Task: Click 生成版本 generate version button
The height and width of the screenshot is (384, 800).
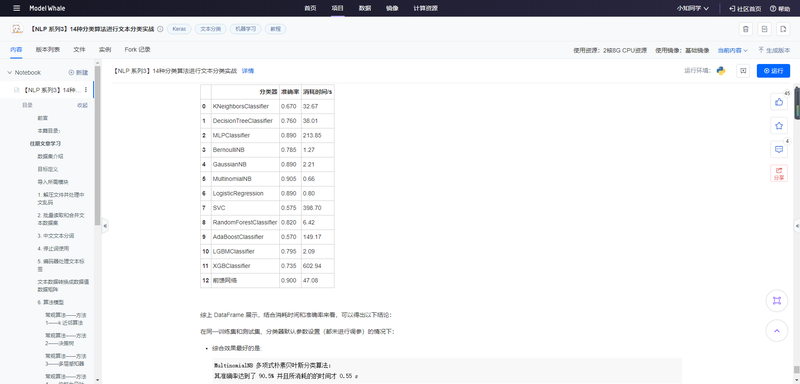Action: click(774, 50)
